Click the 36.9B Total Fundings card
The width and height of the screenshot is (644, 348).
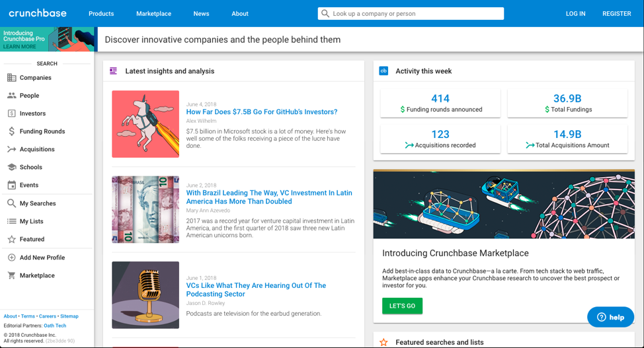[x=567, y=103]
